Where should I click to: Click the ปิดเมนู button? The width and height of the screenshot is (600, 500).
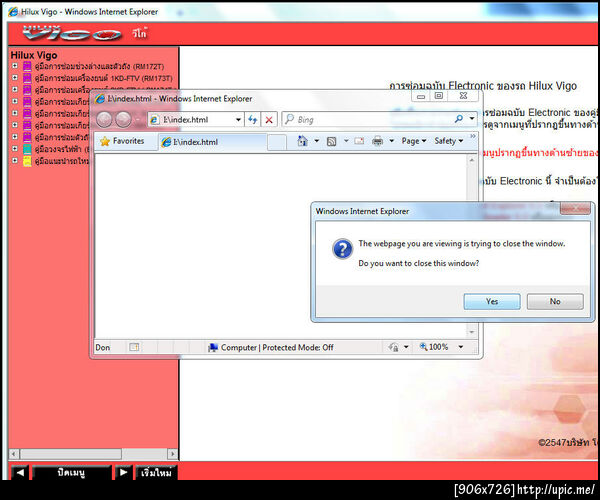pyautogui.click(x=72, y=472)
